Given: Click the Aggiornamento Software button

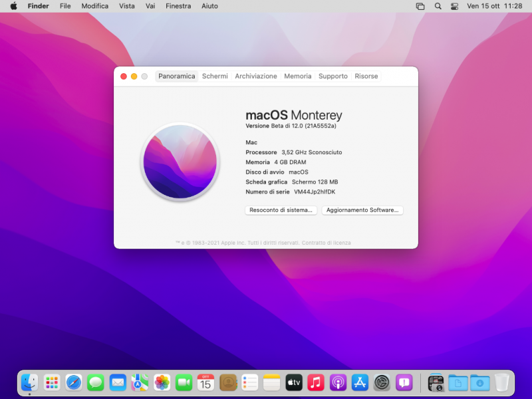Looking at the screenshot, I should [x=362, y=210].
